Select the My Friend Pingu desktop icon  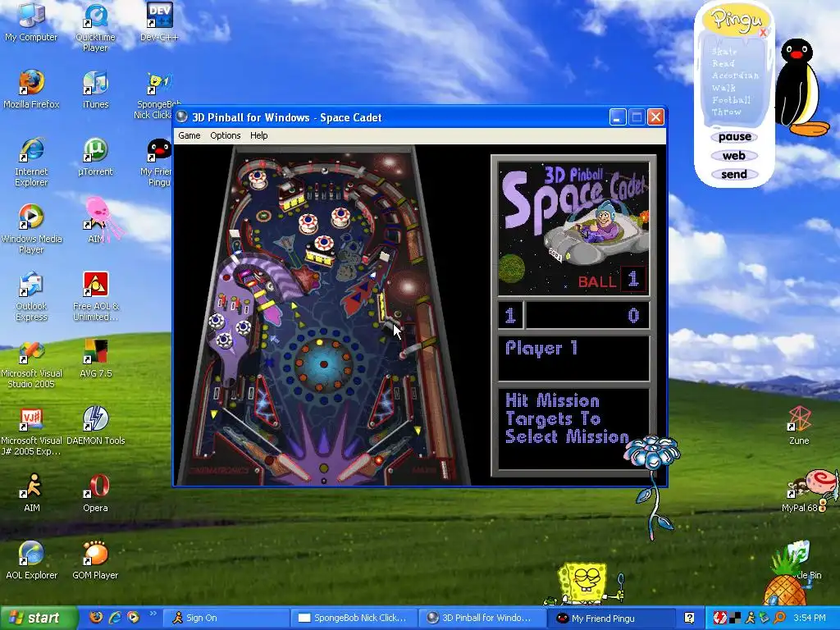[x=157, y=163]
